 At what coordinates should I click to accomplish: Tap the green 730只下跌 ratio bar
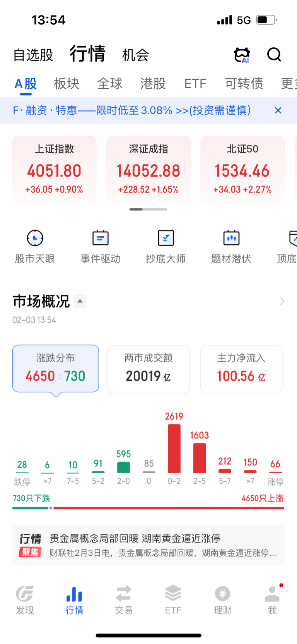pos(30,508)
